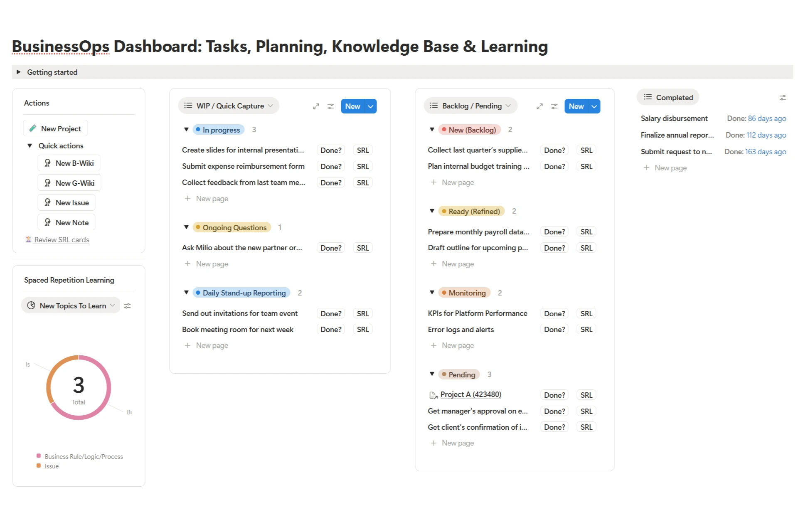Click the list icon on Completed tab
This screenshot has height=532, width=798.
648,97
